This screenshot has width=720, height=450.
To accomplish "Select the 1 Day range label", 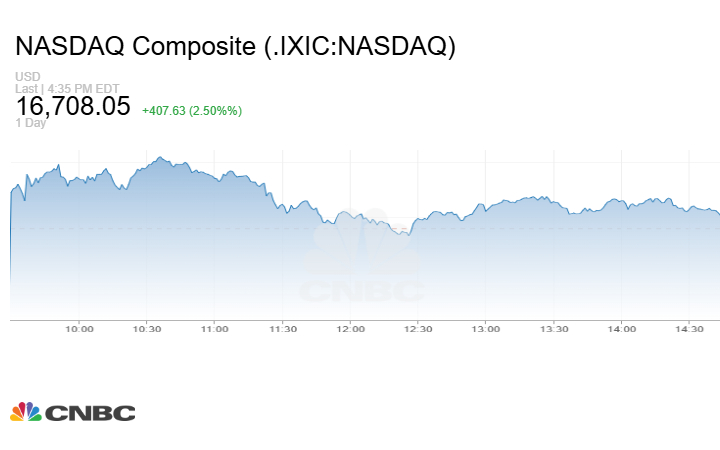I will pyautogui.click(x=31, y=123).
